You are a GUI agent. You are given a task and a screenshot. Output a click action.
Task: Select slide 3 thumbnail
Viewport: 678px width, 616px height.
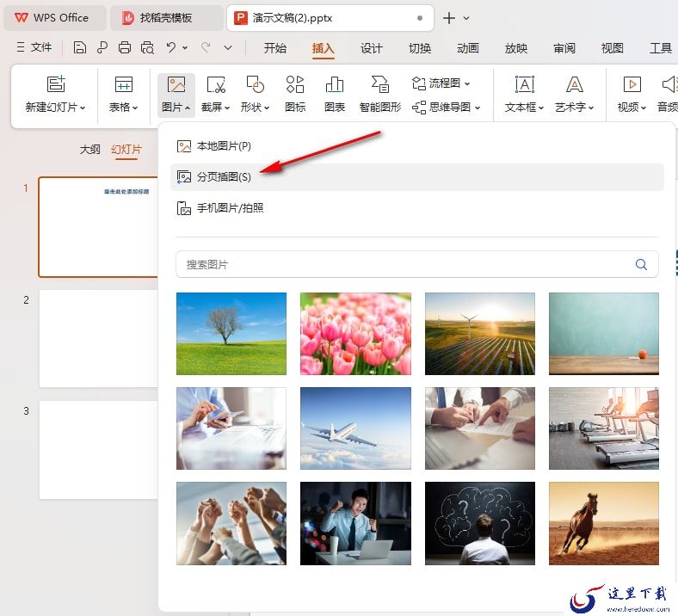99,450
